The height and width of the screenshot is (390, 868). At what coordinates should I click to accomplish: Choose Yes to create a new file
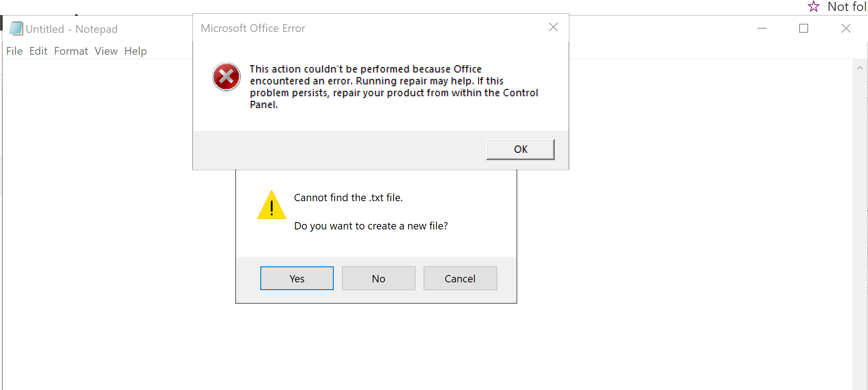pos(297,278)
